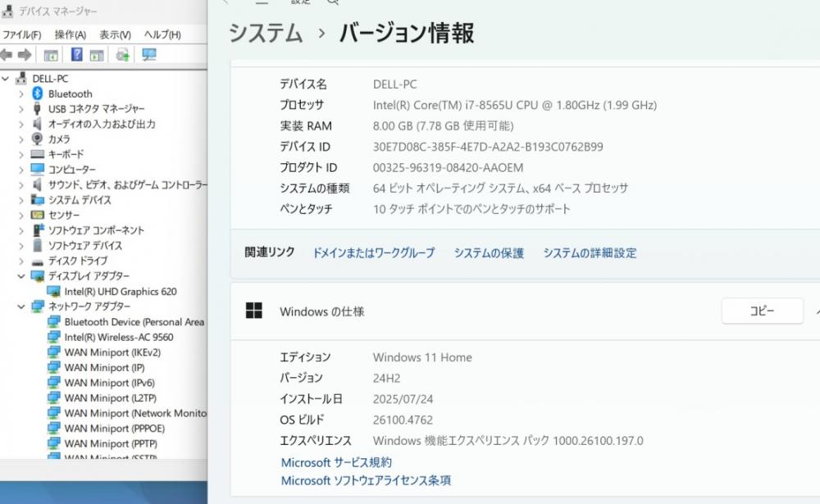The height and width of the screenshot is (504, 820).
Task: Open the 操作(A) menu
Action: (x=70, y=34)
